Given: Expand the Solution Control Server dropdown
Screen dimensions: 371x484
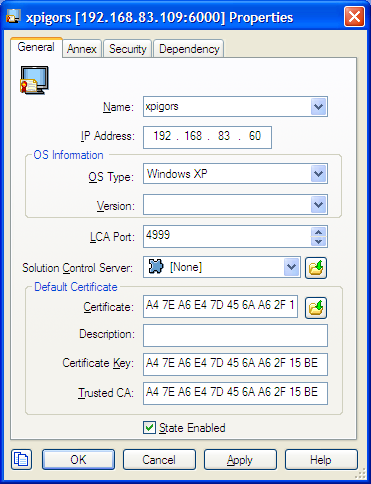Looking at the screenshot, I should click(x=291, y=267).
